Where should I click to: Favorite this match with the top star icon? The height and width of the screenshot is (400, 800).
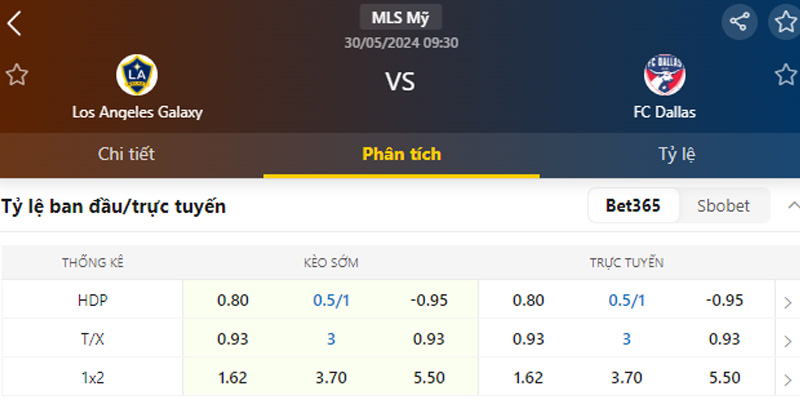(785, 21)
